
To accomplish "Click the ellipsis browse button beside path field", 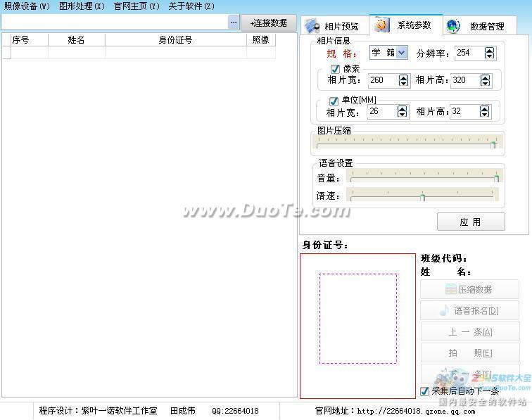I will (234, 23).
